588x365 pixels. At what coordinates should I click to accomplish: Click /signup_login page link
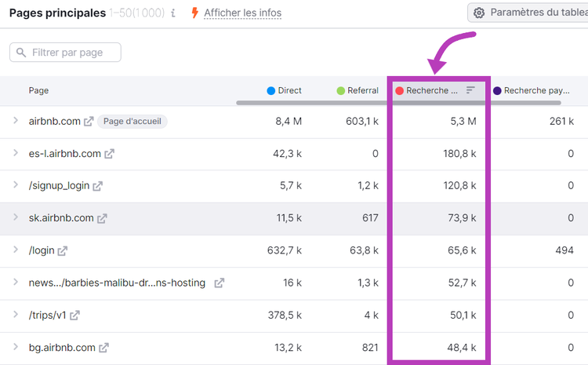click(60, 186)
